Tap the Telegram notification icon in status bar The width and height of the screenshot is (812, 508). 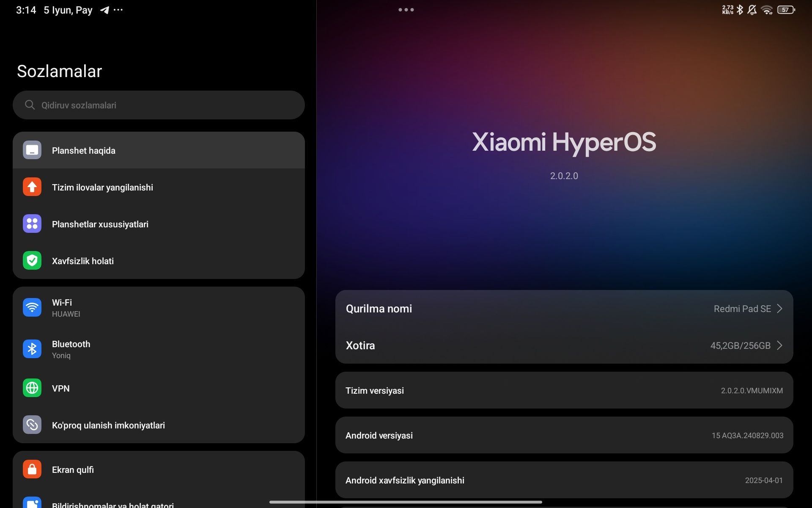pyautogui.click(x=104, y=10)
